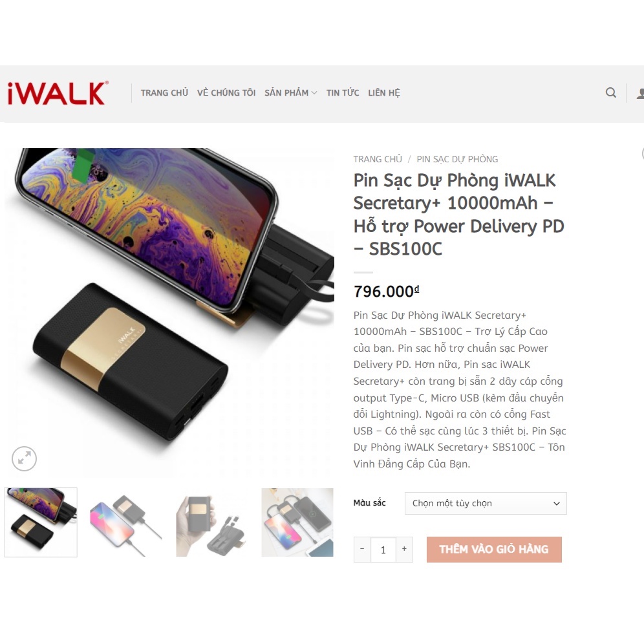This screenshot has width=644, height=644.
Task: View fourth thumbnail of devices on desk
Action: 297,522
